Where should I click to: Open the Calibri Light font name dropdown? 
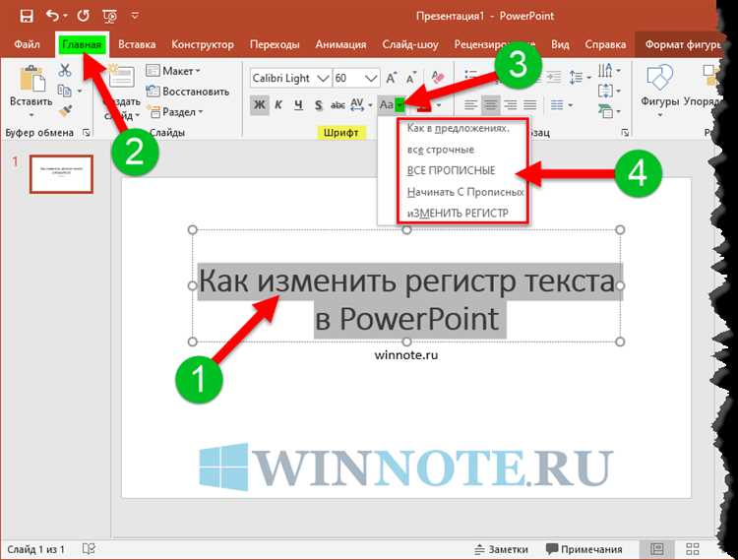point(324,78)
